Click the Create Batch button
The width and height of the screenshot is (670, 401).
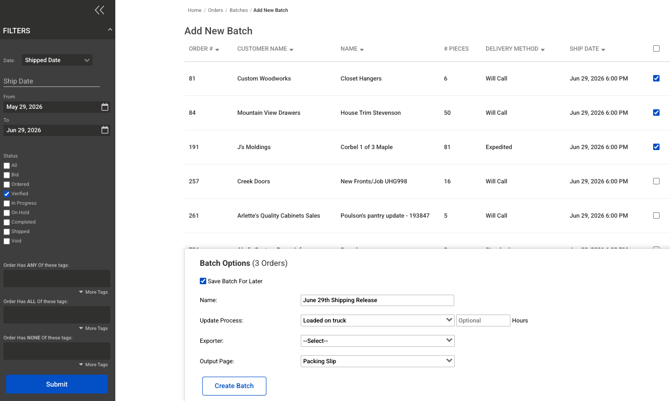(x=234, y=386)
